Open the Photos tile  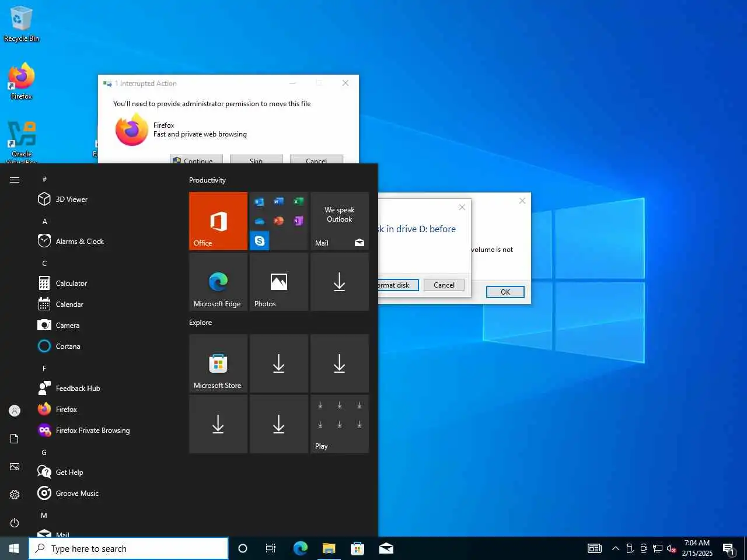(x=279, y=282)
